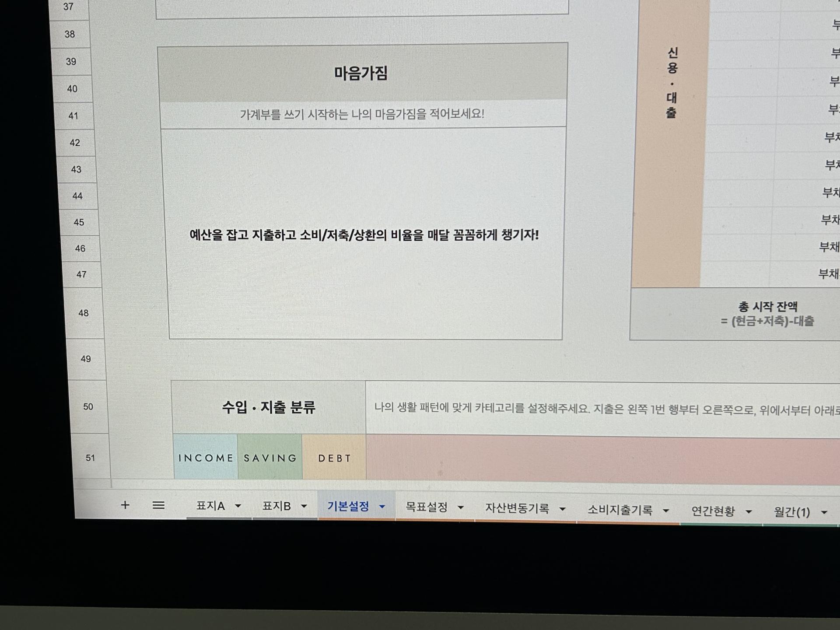
Task: Switch to the 표지A sheet tab
Action: (210, 506)
